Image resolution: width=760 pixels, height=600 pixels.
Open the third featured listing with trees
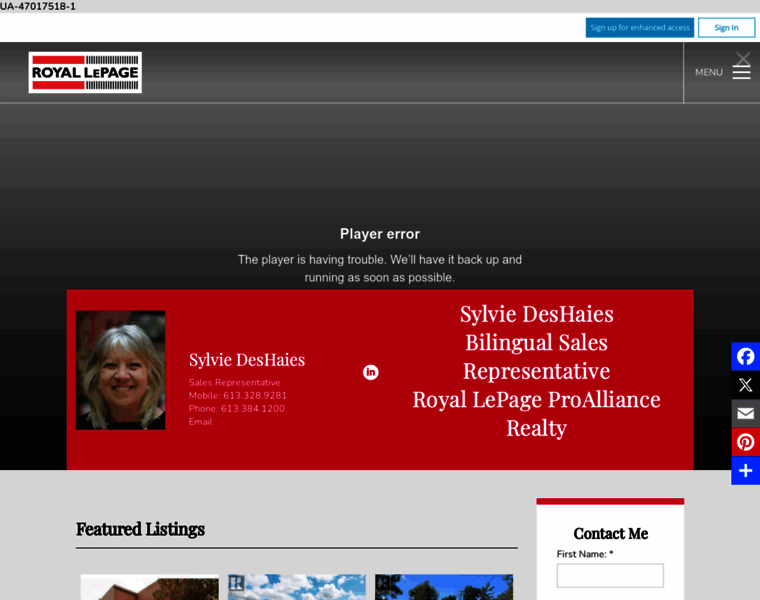(444, 587)
